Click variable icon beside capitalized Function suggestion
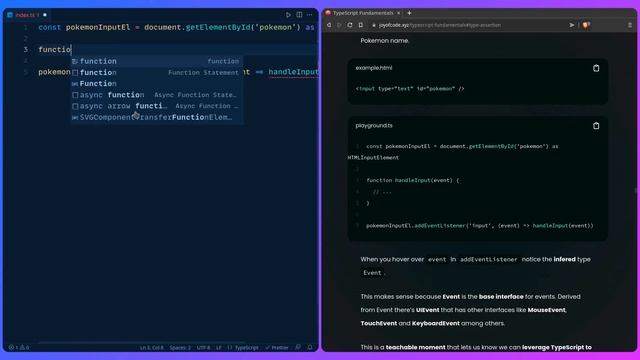Screen dimensions: 640x360 (75, 84)
